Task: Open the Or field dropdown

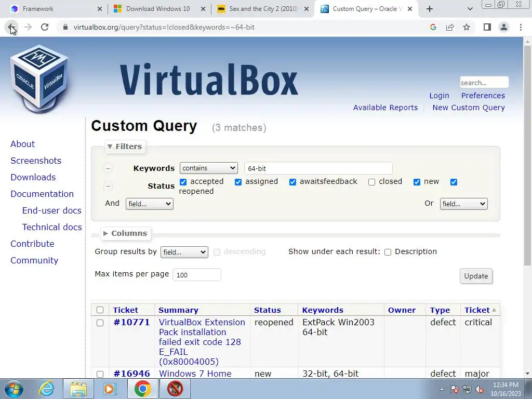Action: coord(463,204)
